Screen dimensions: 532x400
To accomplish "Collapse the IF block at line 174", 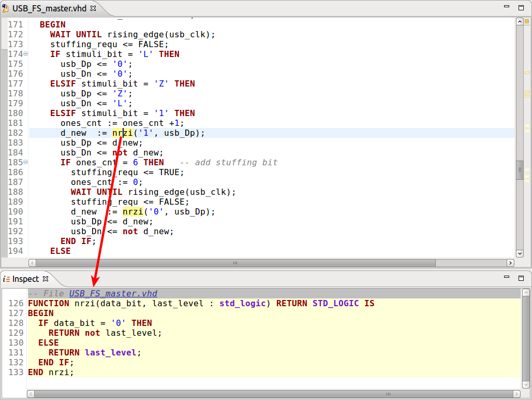I will coord(24,54).
